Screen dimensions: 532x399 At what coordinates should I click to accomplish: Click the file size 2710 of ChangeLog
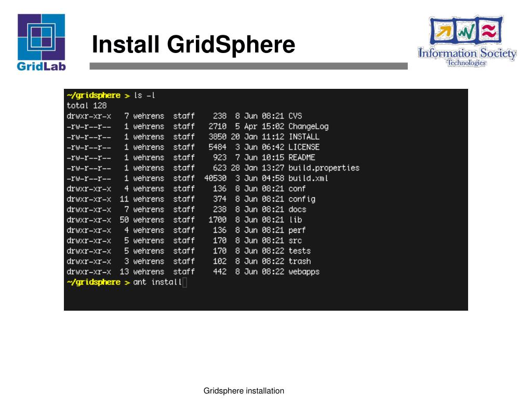pyautogui.click(x=218, y=127)
